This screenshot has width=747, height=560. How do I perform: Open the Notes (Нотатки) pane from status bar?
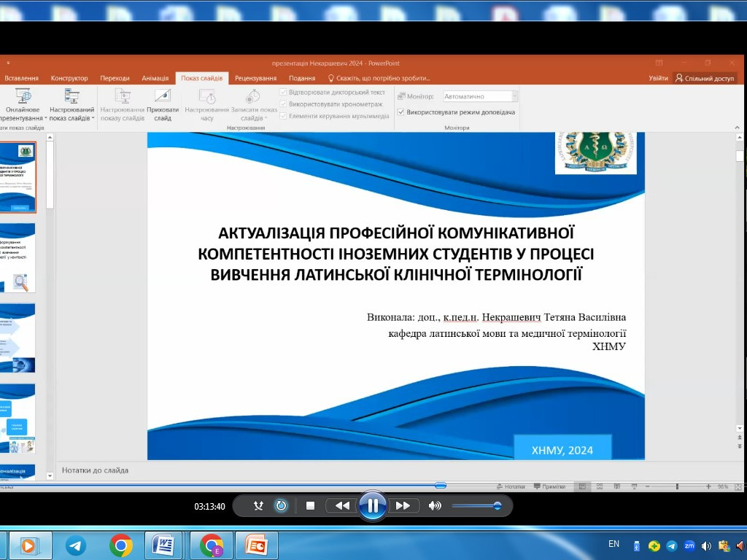pyautogui.click(x=511, y=486)
